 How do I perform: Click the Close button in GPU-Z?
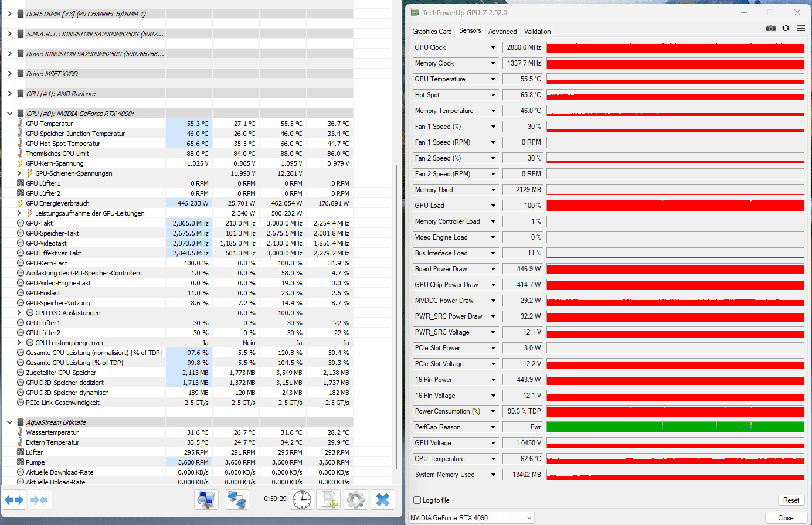(786, 518)
